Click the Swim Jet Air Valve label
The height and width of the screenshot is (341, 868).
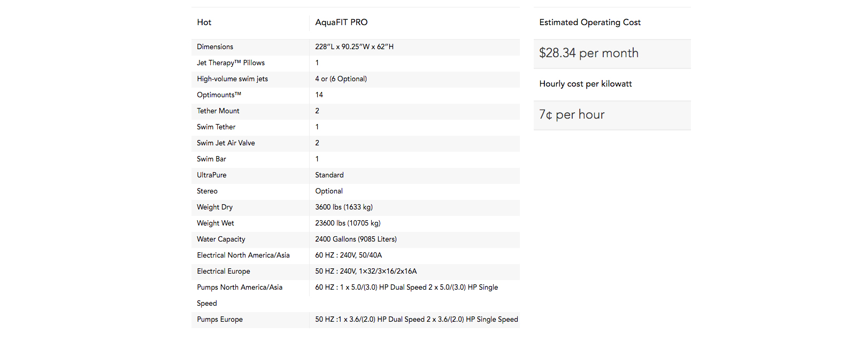click(226, 143)
